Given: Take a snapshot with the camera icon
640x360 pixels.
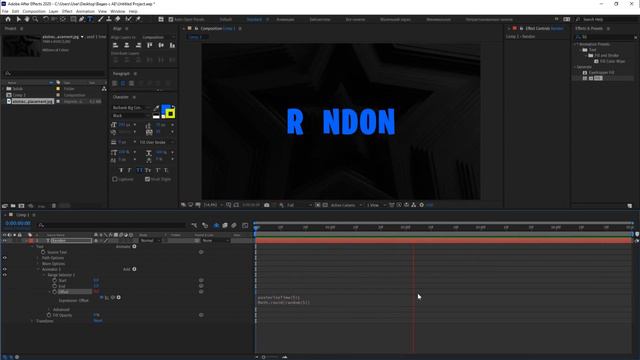Looking at the screenshot, I should (267, 205).
